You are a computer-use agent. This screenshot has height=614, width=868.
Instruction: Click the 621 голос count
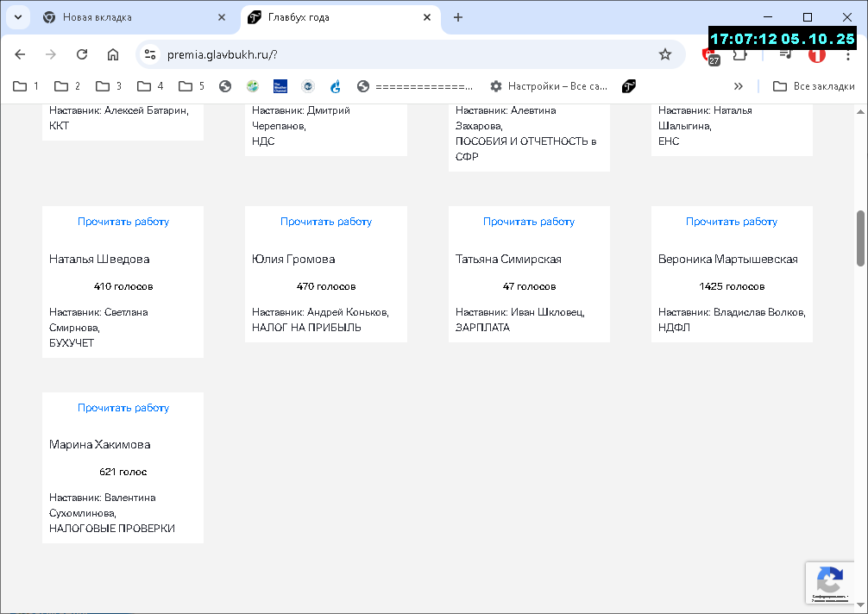click(123, 472)
